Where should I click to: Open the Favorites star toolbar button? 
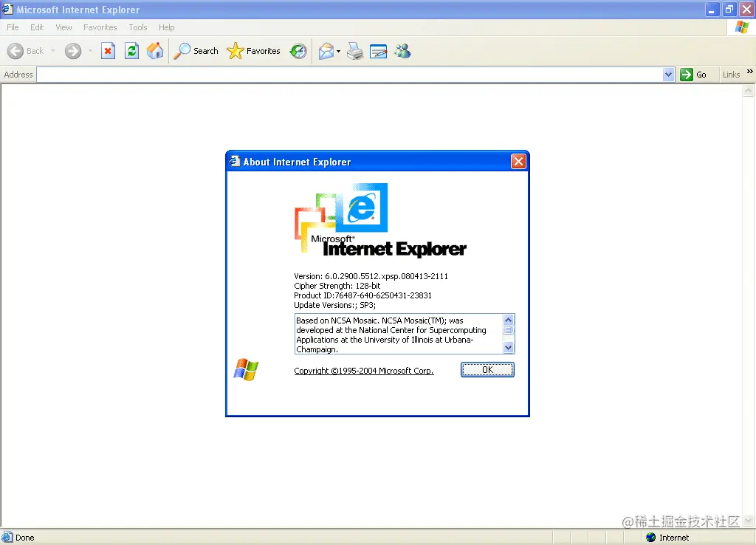(x=254, y=51)
